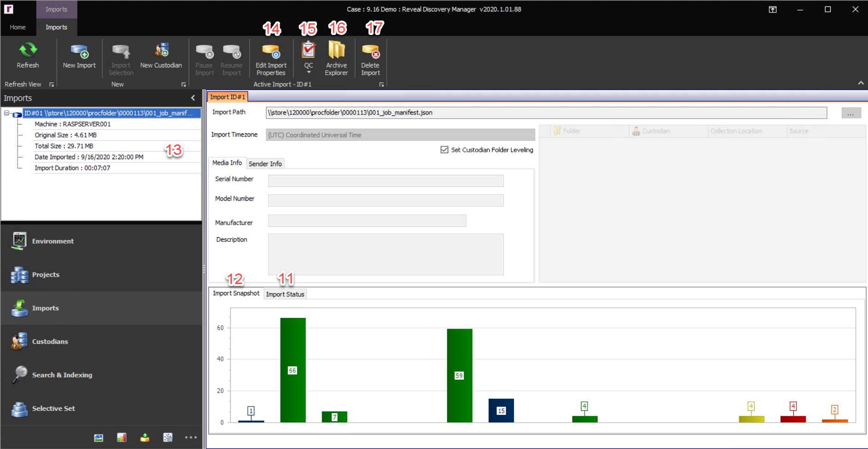Screen dimensions: 868x449
Task: Expand the Refresh View group launcher
Action: pos(52,84)
